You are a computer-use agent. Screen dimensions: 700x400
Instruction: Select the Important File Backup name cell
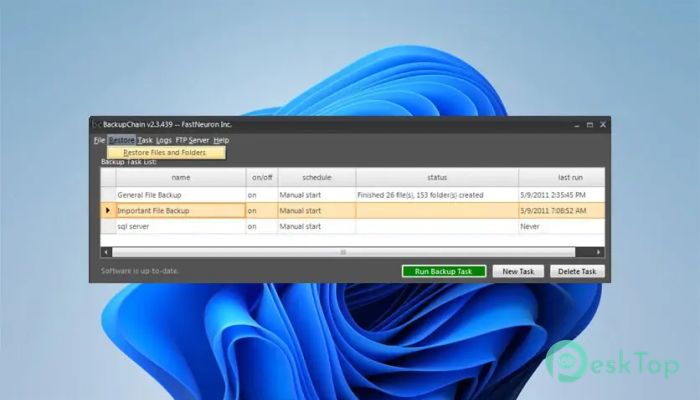181,210
